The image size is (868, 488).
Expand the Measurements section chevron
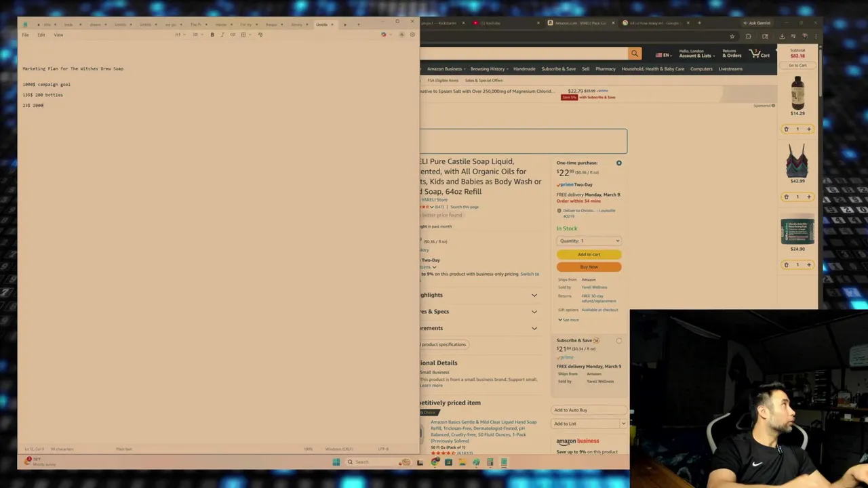(534, 328)
